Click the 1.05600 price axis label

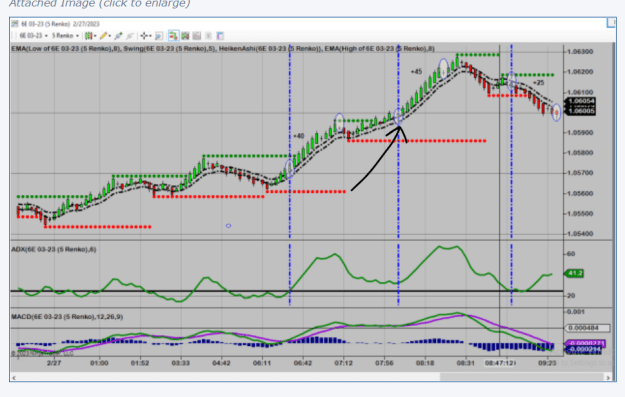tap(580, 194)
